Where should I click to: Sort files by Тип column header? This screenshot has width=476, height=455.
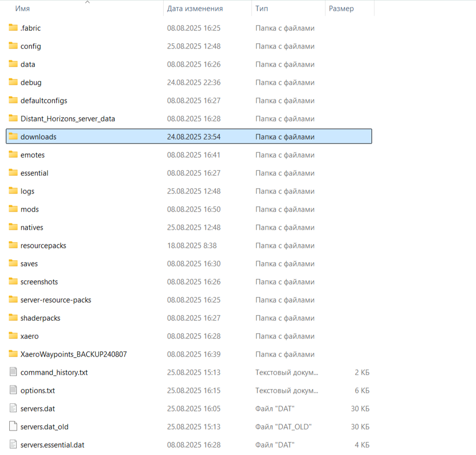pyautogui.click(x=261, y=8)
